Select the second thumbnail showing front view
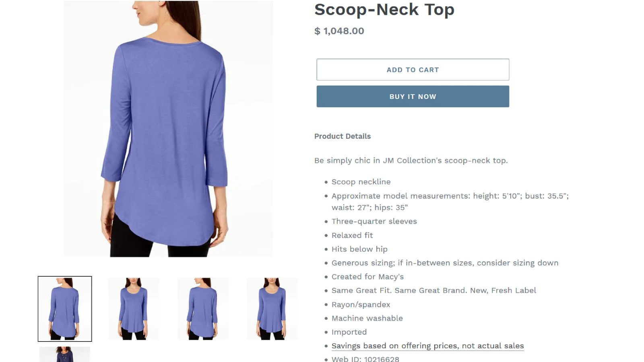Image resolution: width=644 pixels, height=362 pixels. [x=134, y=309]
